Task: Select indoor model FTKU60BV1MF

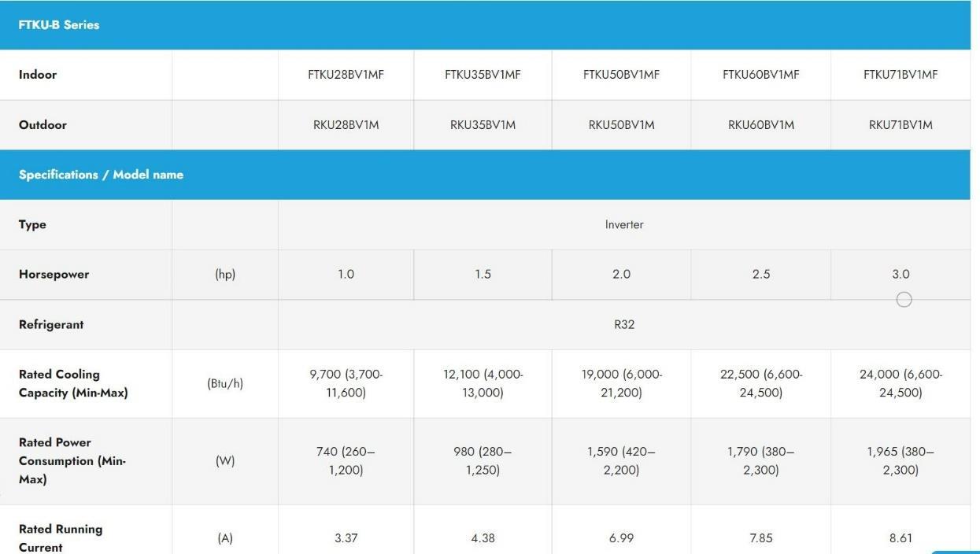Action: 760,75
